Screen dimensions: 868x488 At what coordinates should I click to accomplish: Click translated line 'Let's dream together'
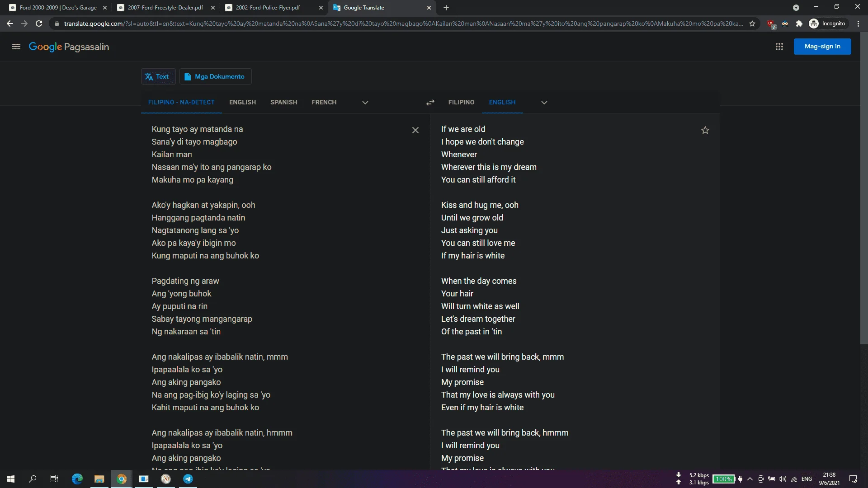(x=478, y=319)
